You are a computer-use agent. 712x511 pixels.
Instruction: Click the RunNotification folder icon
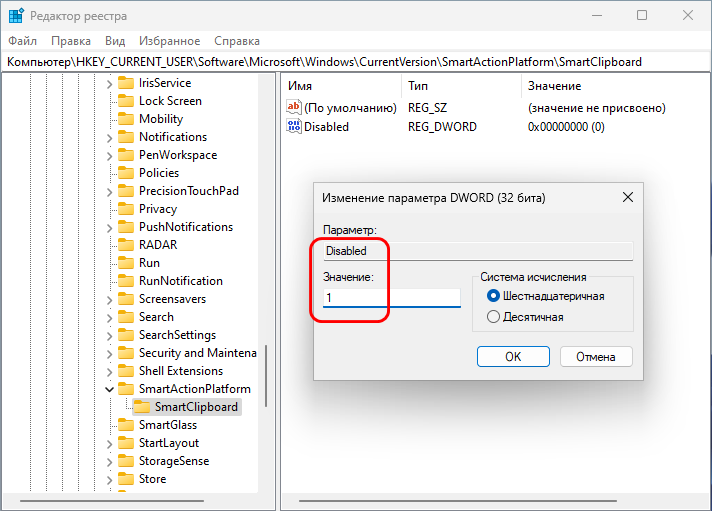tap(126, 281)
